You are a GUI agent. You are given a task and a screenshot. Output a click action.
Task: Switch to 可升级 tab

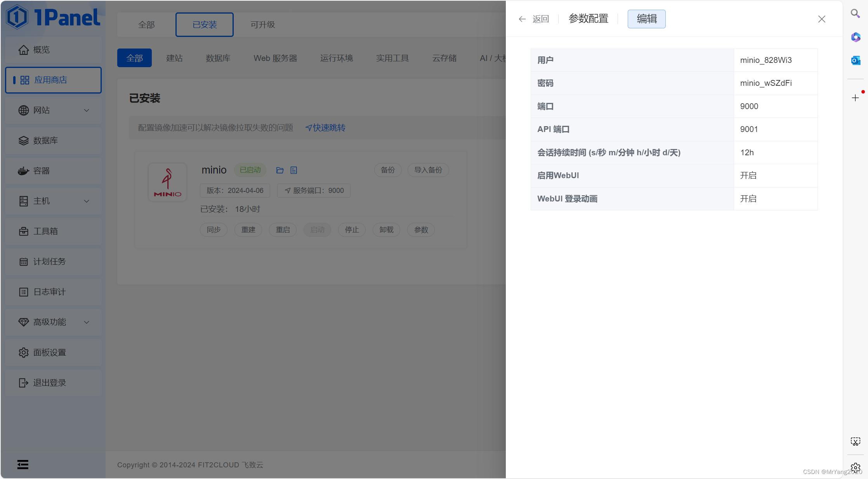tap(262, 25)
